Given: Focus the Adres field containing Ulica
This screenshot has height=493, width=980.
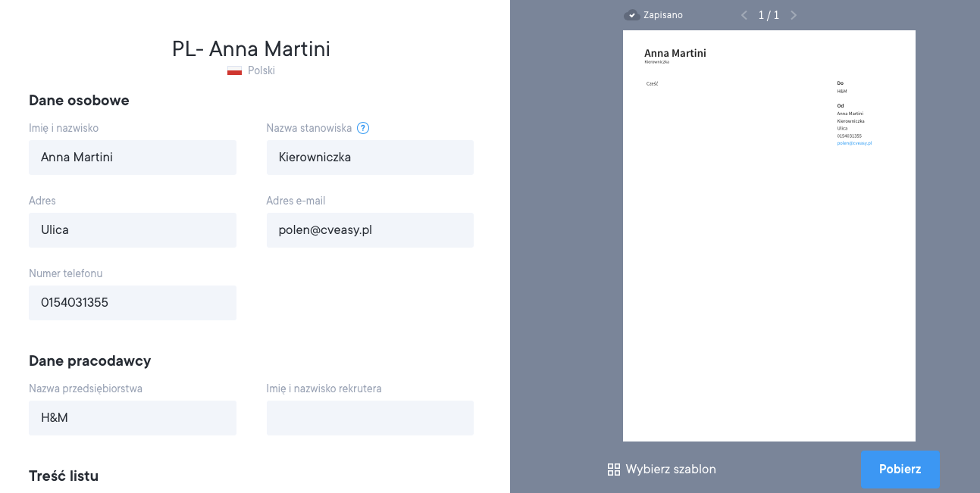Looking at the screenshot, I should [133, 230].
